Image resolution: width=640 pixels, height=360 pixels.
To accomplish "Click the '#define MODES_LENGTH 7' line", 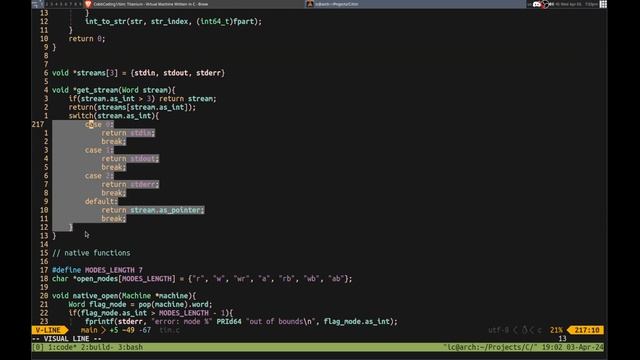I will pyautogui.click(x=97, y=270).
